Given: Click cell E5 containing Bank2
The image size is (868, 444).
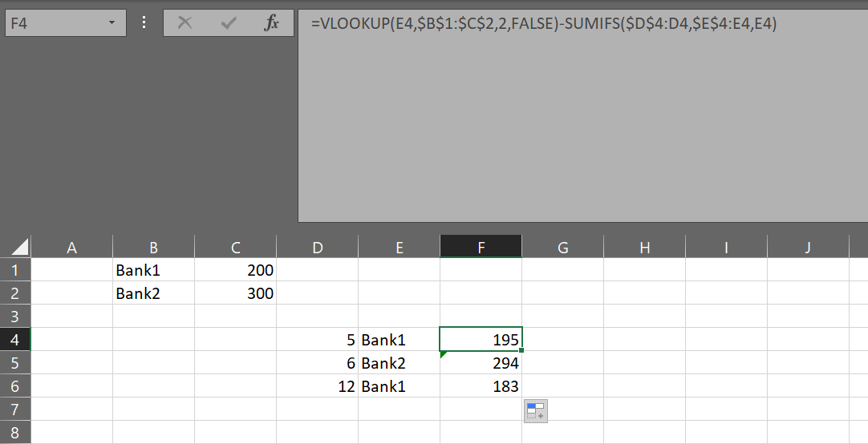Looking at the screenshot, I should point(400,363).
